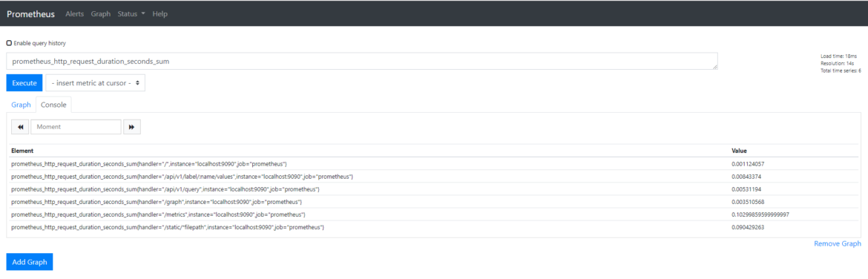This screenshot has height=279, width=868.
Task: Click value 0.090429263
Action: [x=749, y=228]
